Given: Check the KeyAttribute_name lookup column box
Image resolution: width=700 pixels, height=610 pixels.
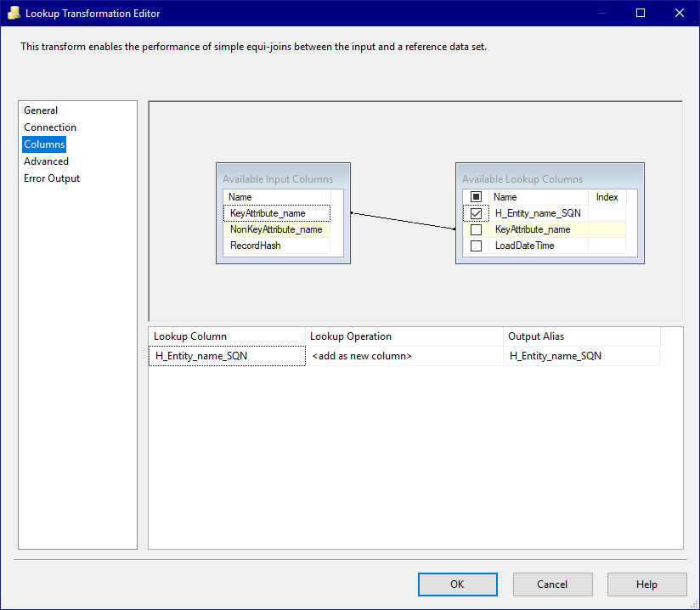Looking at the screenshot, I should pos(476,229).
